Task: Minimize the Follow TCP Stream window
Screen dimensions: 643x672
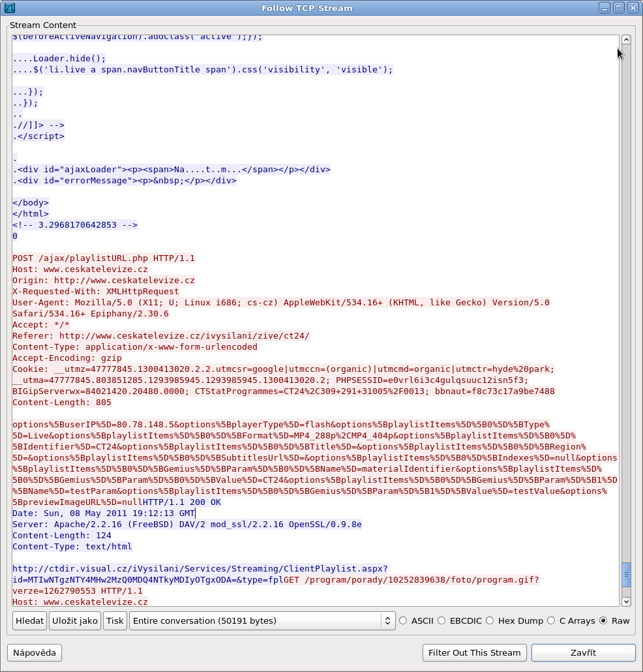Action: [x=605, y=8]
